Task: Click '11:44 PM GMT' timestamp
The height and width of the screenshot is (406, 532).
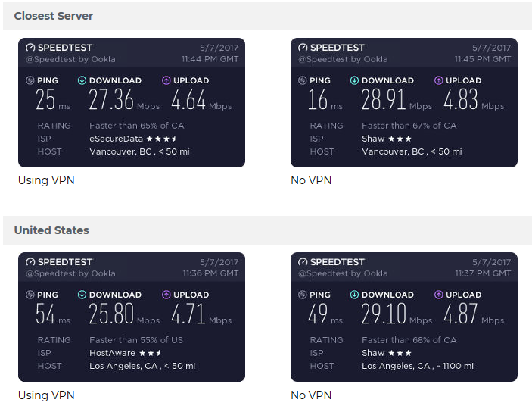Action: tap(210, 59)
